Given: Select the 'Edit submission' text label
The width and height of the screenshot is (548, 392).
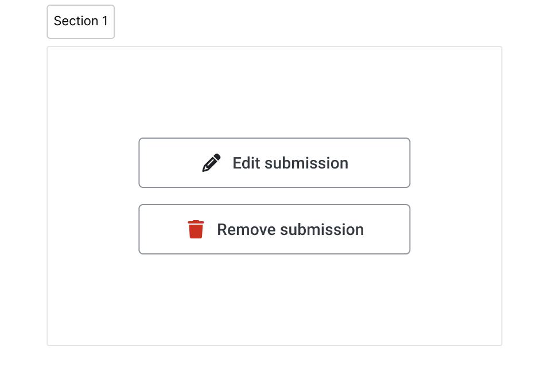Looking at the screenshot, I should click(290, 163).
